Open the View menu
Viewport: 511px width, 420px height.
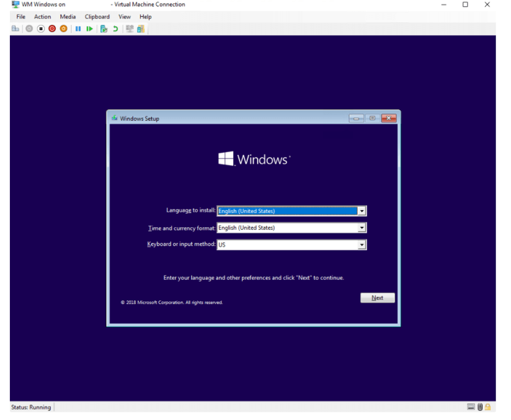click(124, 16)
